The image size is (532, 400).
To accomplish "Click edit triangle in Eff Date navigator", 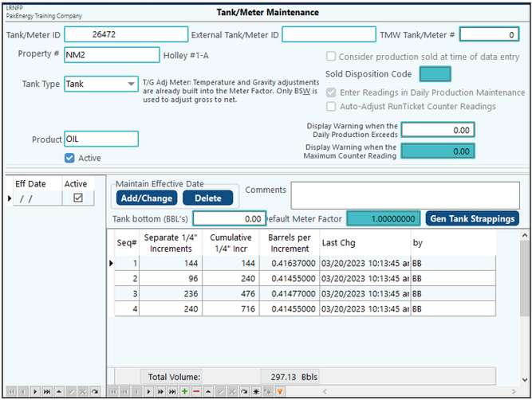I will click(x=59, y=391).
